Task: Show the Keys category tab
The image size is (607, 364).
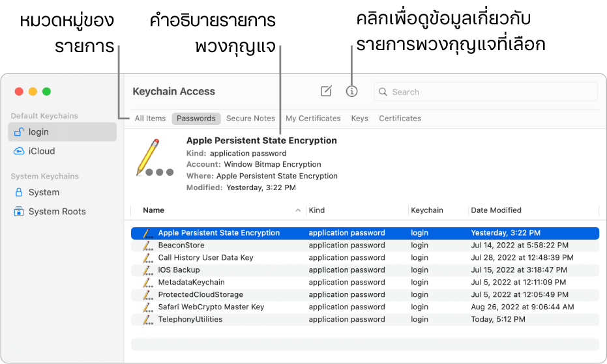Action: click(359, 119)
